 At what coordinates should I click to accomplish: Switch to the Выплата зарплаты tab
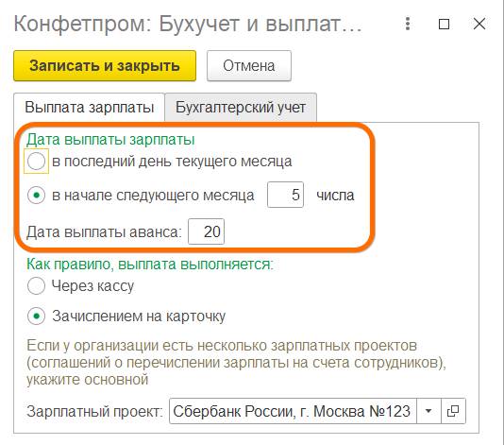[89, 107]
